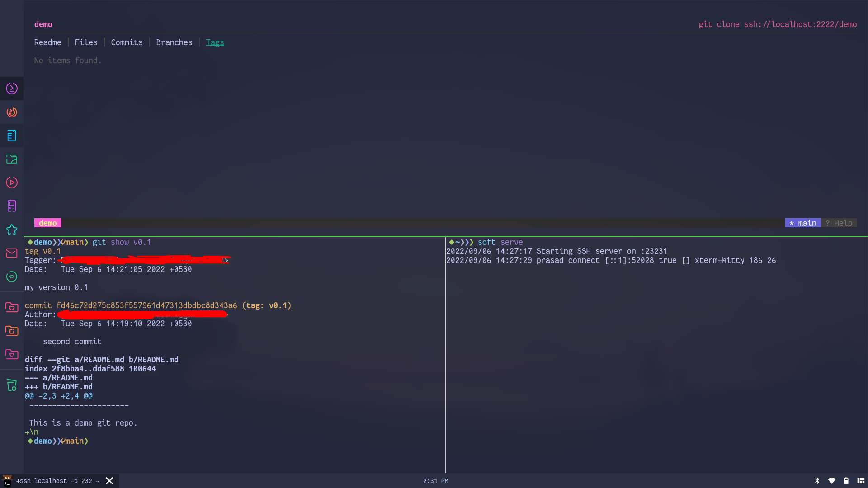
Task: Open the Branches tab
Action: (174, 42)
